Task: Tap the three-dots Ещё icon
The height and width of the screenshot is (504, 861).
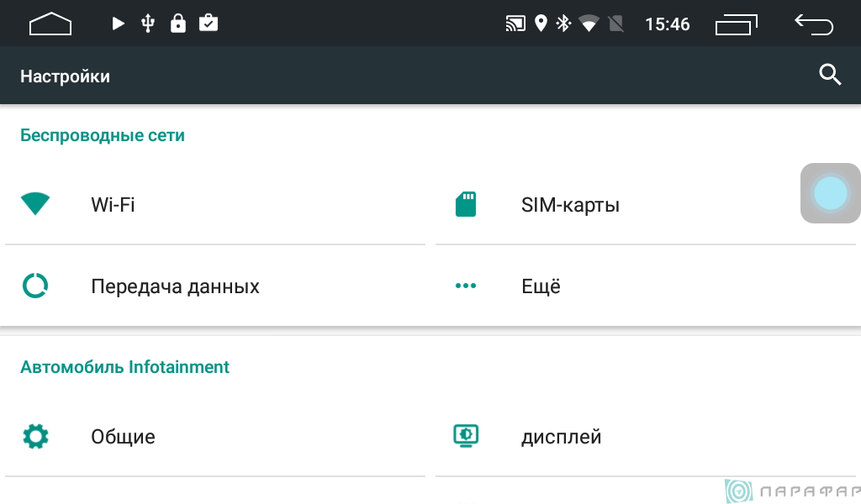Action: [466, 286]
